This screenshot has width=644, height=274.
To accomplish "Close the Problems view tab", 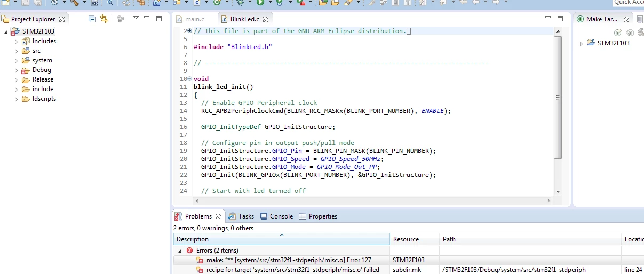I will [218, 216].
